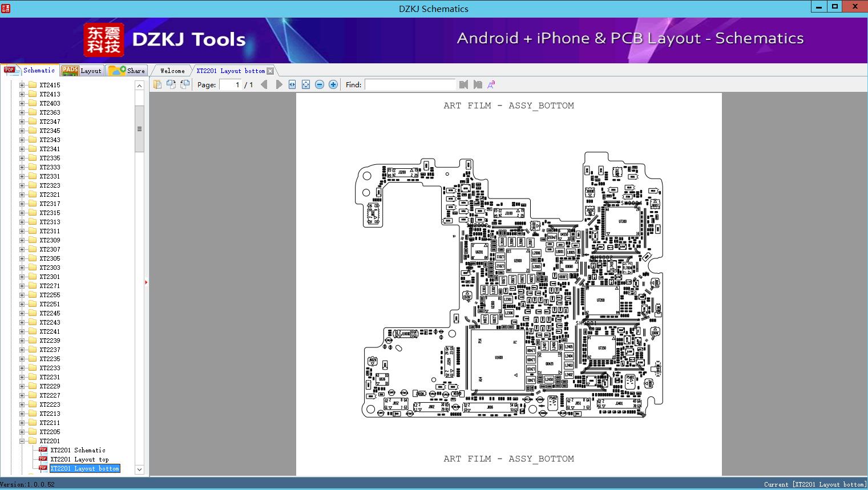Switch to the Layout tab
The image size is (868, 490).
pos(82,71)
